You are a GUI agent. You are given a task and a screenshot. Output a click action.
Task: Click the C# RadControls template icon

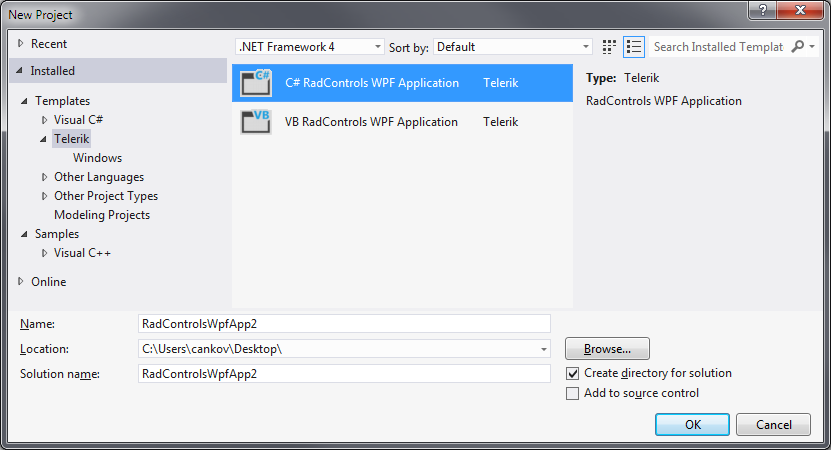click(256, 84)
